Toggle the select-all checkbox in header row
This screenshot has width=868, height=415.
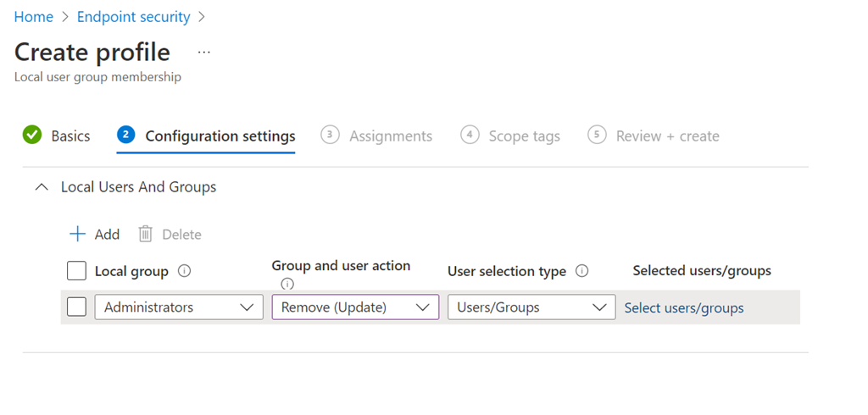[x=76, y=271]
